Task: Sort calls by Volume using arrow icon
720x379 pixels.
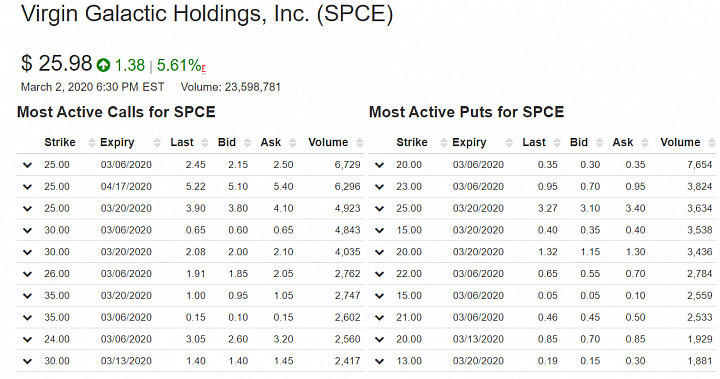Action: [360, 142]
